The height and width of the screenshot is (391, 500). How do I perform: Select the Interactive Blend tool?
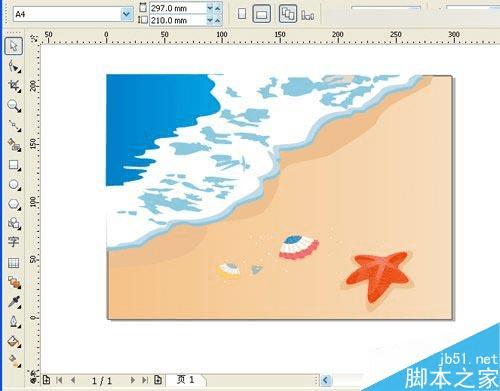point(14,282)
